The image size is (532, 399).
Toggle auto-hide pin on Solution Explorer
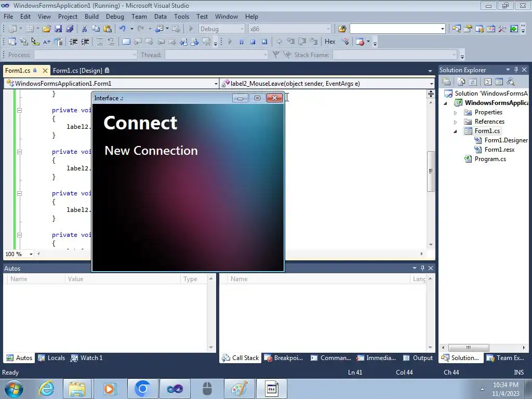(516, 70)
